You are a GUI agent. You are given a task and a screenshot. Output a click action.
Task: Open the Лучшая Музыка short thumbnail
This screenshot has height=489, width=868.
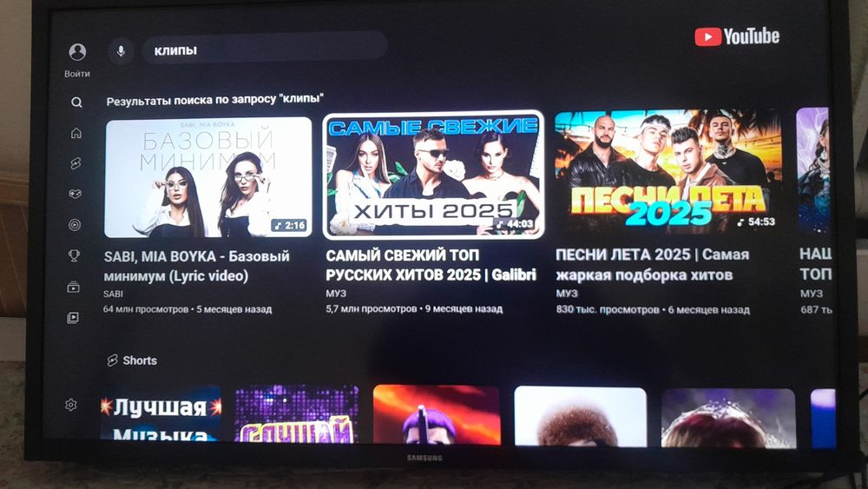[161, 413]
